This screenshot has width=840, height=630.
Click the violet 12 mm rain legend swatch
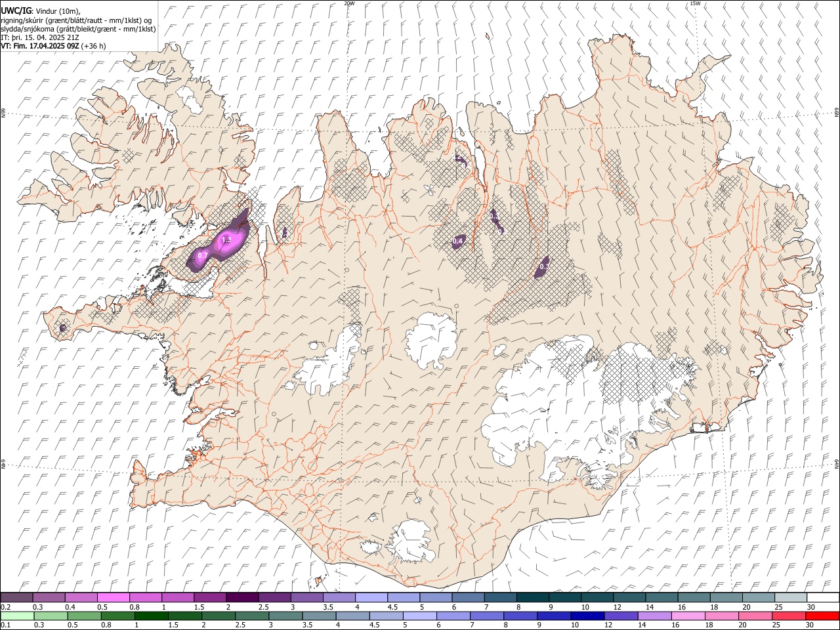[621, 616]
